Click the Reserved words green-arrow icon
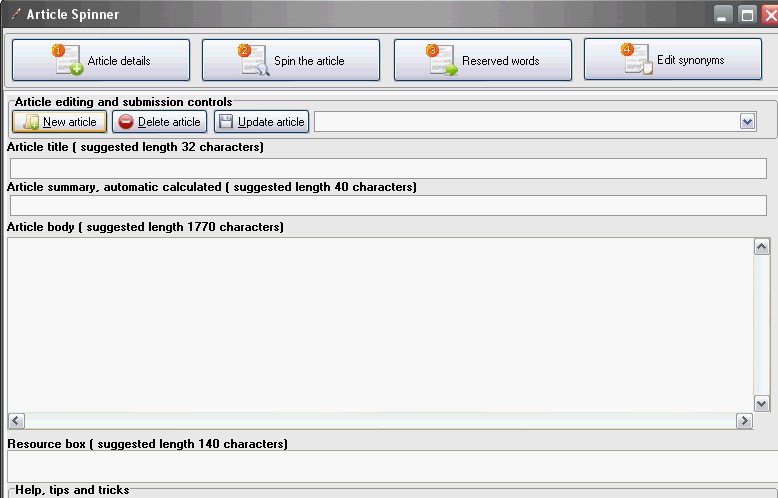The image size is (778, 498). [x=442, y=60]
